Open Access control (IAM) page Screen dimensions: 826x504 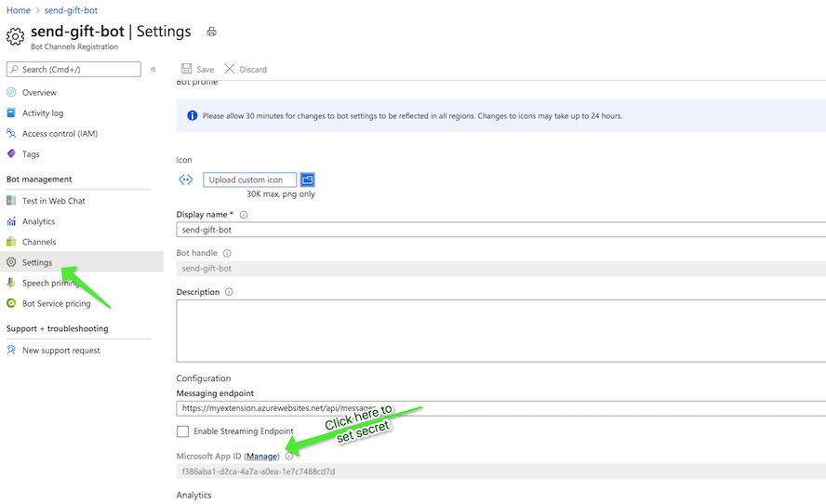[x=60, y=133]
